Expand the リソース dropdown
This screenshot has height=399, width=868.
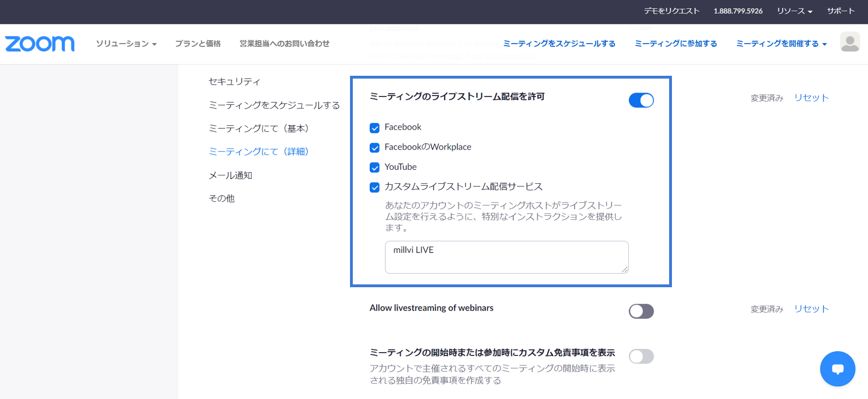click(795, 11)
